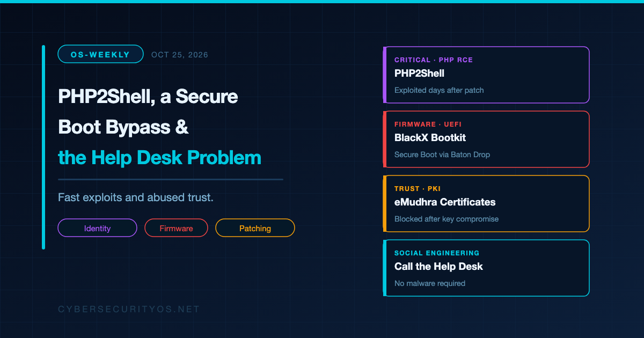Screen dimensions: 644x338
Task: Click 'Exploited days after patch' text
Action: [x=439, y=90]
